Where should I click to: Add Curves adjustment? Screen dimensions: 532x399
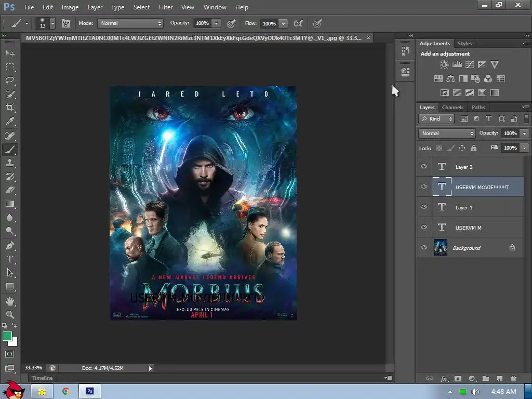tap(470, 64)
